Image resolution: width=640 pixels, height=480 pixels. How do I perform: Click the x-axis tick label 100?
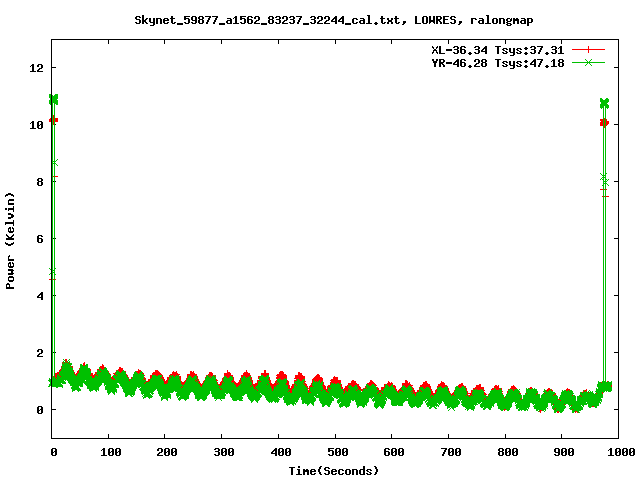click(x=111, y=452)
